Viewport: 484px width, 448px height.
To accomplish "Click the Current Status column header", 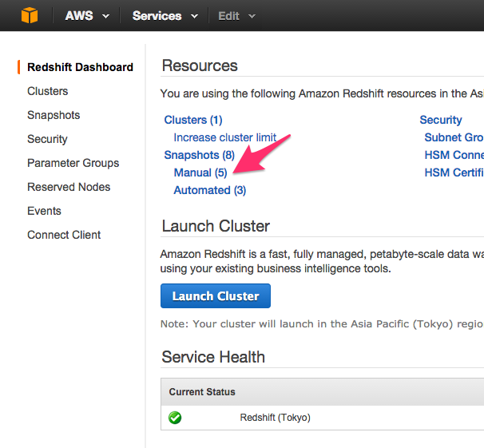I will (202, 392).
